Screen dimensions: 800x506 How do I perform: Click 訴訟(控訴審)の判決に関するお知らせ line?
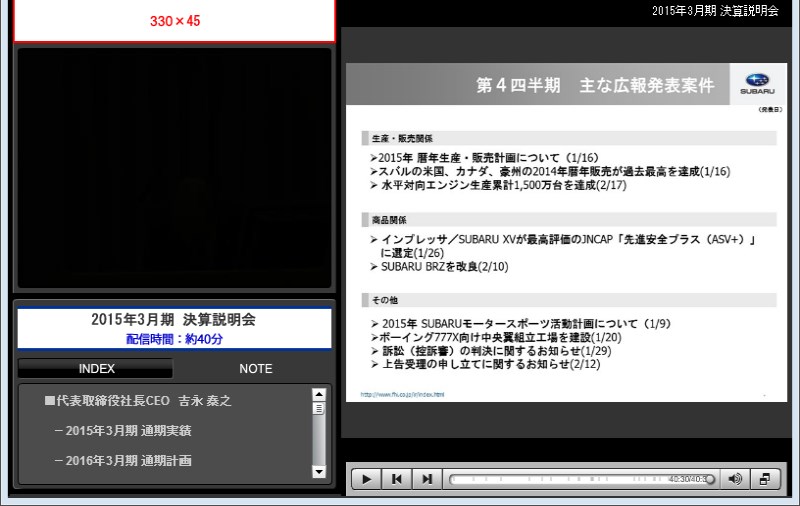point(491,351)
